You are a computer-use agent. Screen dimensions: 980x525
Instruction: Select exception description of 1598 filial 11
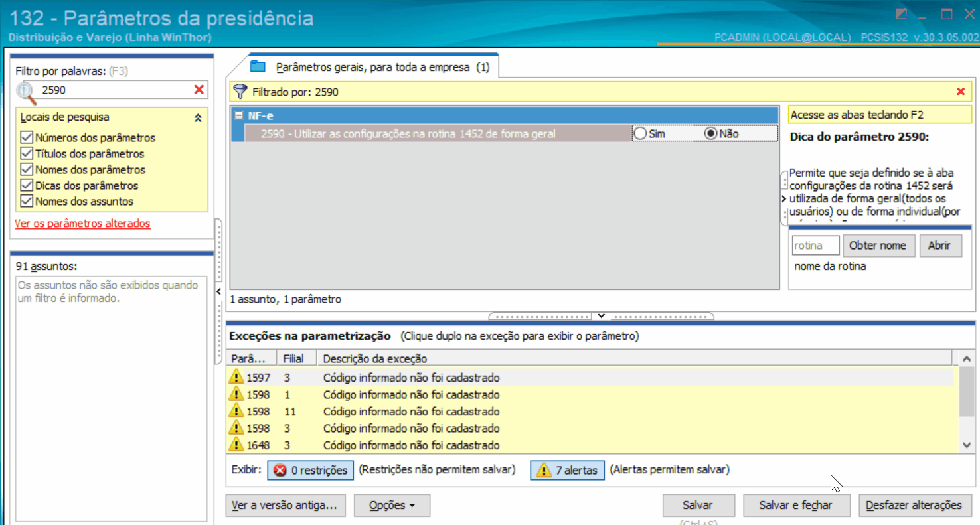click(412, 412)
